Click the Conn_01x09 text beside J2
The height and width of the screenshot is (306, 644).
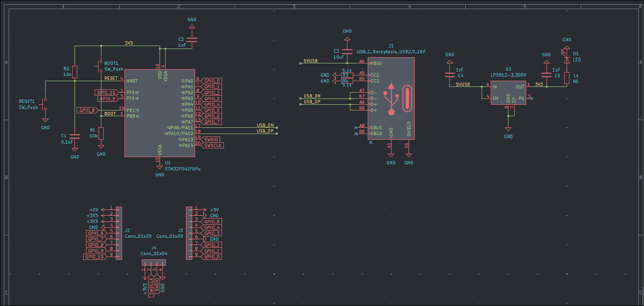coord(138,236)
